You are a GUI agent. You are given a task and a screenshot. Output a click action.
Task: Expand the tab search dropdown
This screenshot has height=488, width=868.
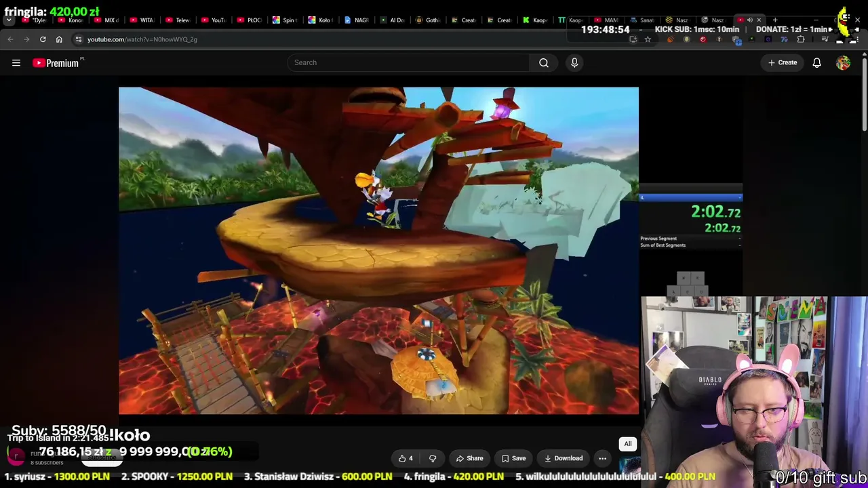(x=9, y=20)
